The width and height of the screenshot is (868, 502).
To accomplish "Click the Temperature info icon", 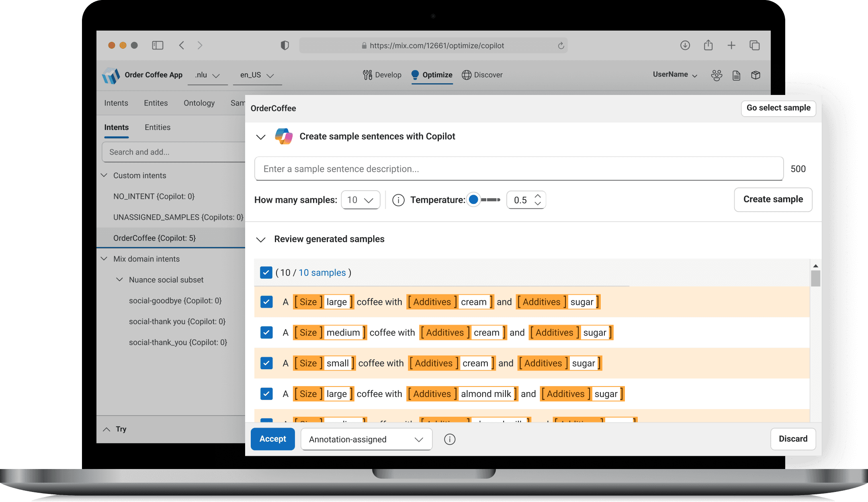I will click(398, 200).
